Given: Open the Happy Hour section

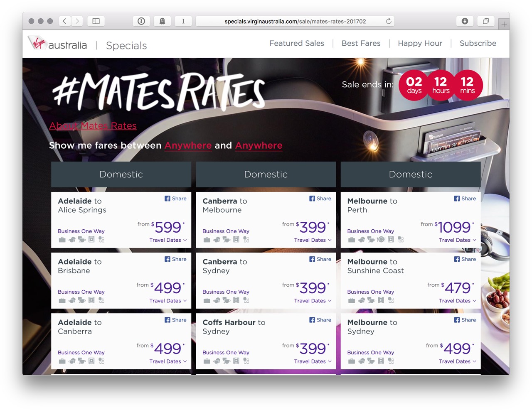Looking at the screenshot, I should [x=420, y=43].
